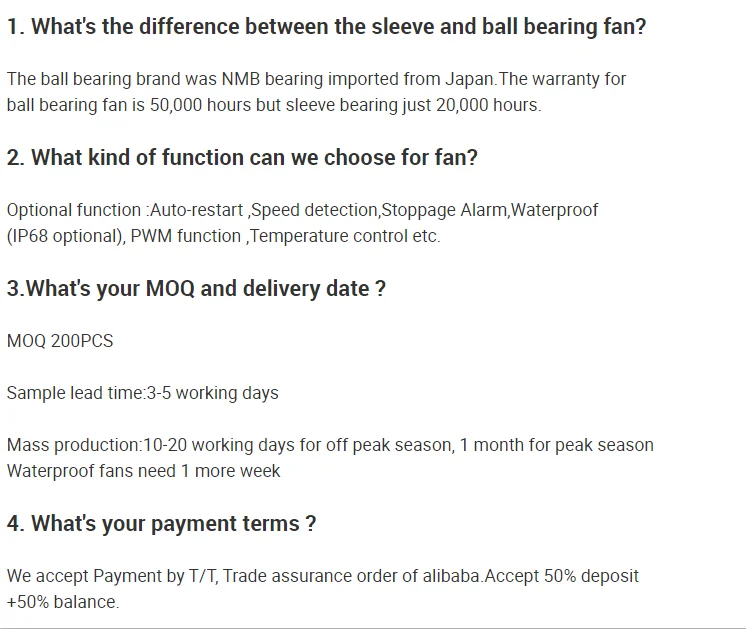Viewport: 746px width, 629px height.
Task: Click the sample lead time line
Action: [142, 393]
